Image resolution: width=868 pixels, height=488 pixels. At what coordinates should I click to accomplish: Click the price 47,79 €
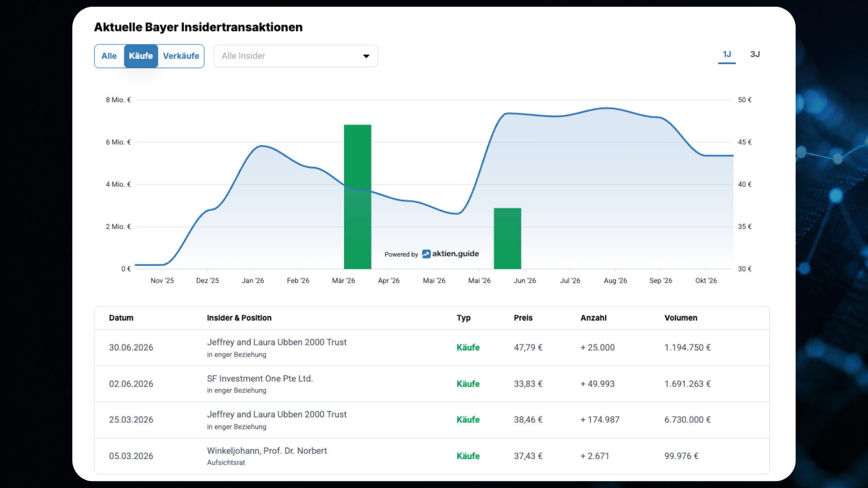coord(528,347)
